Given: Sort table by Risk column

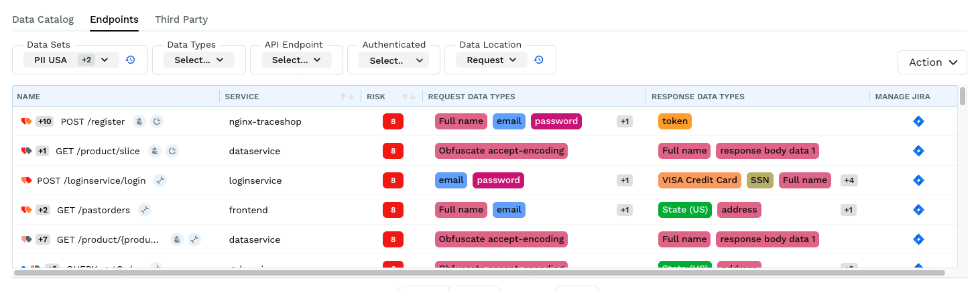Looking at the screenshot, I should pos(409,97).
